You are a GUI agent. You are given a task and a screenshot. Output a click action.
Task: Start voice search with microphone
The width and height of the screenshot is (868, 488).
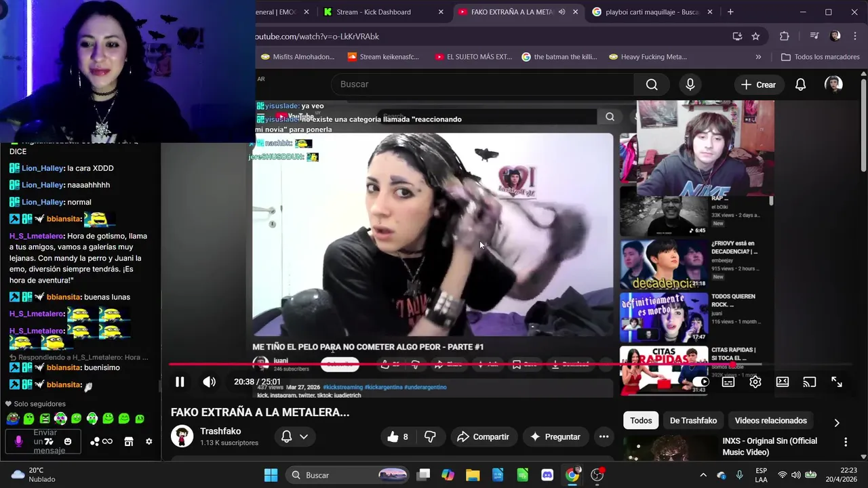[690, 84]
